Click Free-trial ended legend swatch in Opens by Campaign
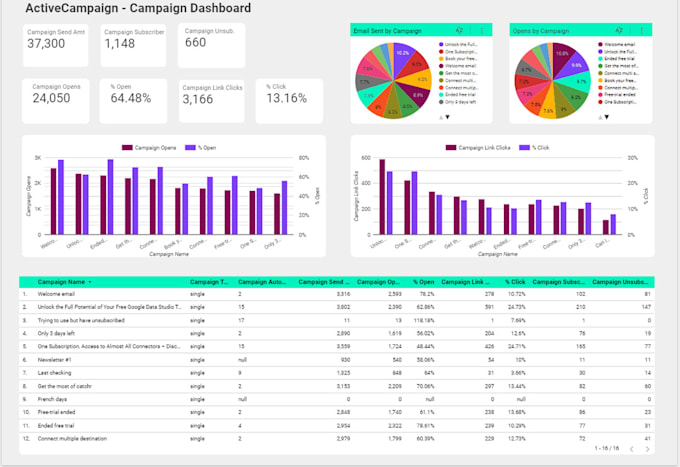The height and width of the screenshot is (467, 680). (x=600, y=95)
